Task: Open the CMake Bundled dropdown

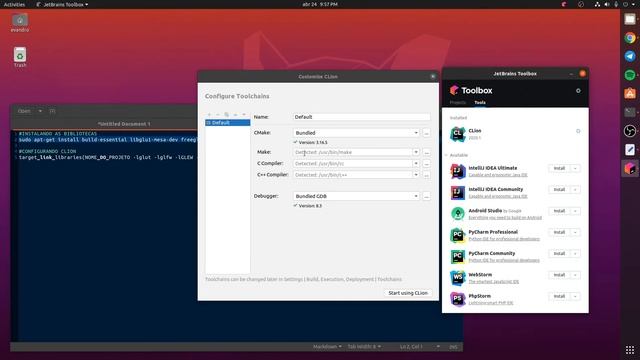Action: click(356, 133)
